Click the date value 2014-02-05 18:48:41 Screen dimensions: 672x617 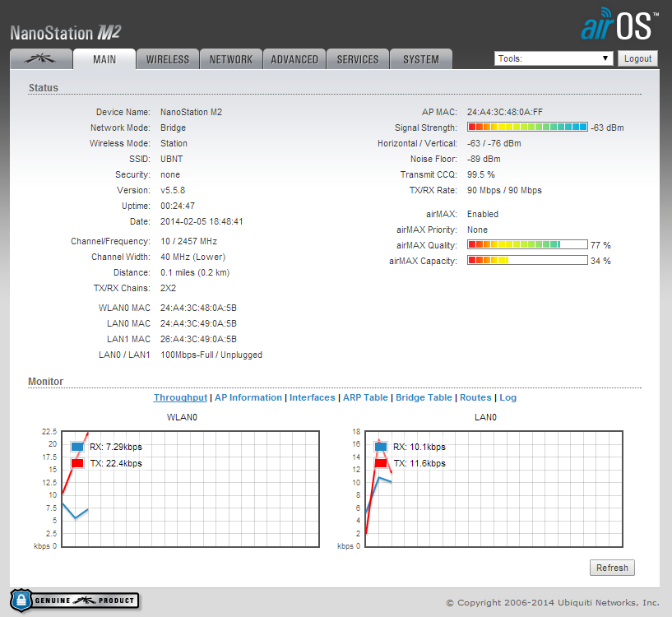202,221
